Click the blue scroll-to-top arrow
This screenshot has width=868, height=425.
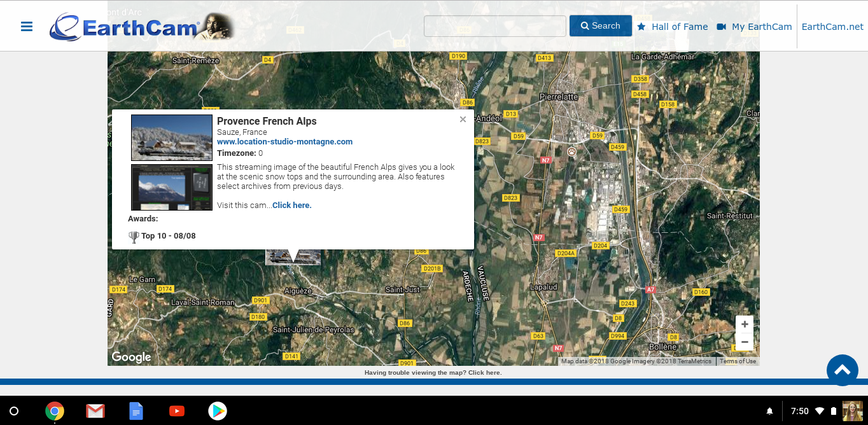(842, 370)
